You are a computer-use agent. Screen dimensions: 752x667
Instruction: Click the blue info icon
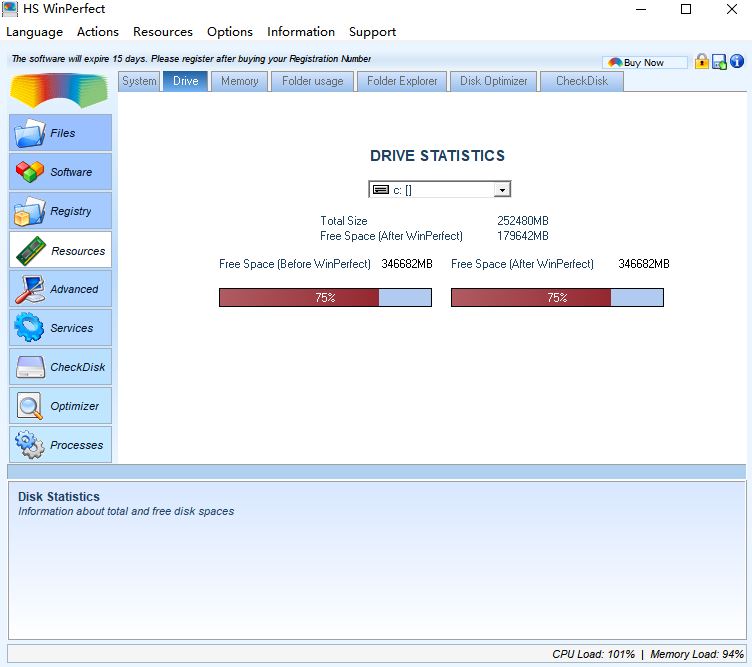click(x=737, y=61)
